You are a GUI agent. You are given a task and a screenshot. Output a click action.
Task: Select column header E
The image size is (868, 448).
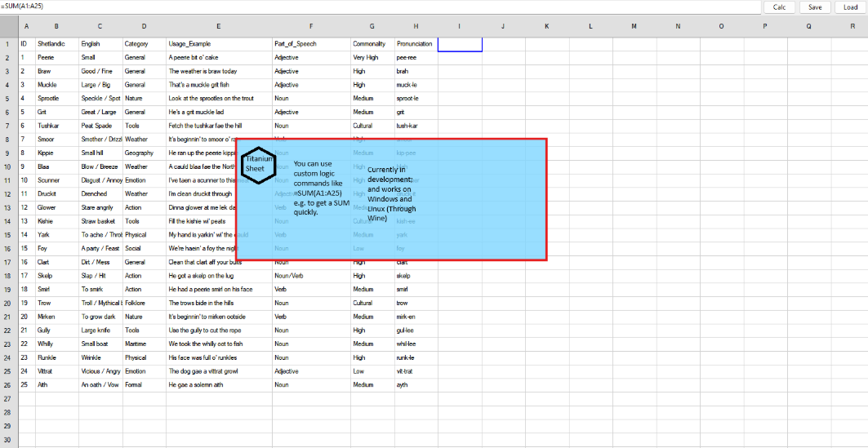tap(219, 26)
